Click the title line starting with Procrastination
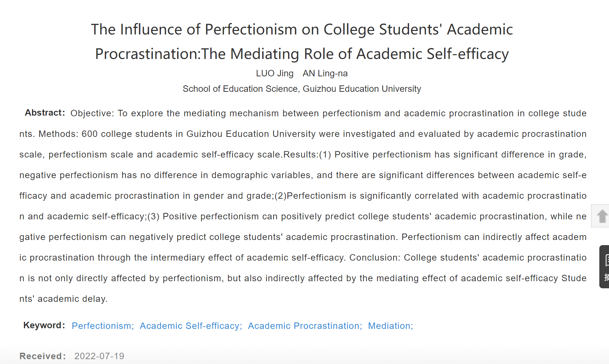Screen dimensions: 609x364 [302, 54]
